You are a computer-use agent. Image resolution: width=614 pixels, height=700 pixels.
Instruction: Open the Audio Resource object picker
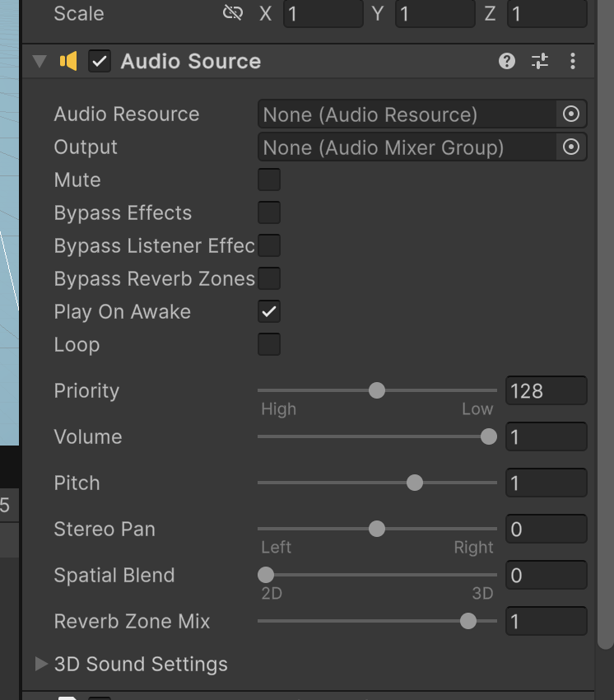point(571,114)
